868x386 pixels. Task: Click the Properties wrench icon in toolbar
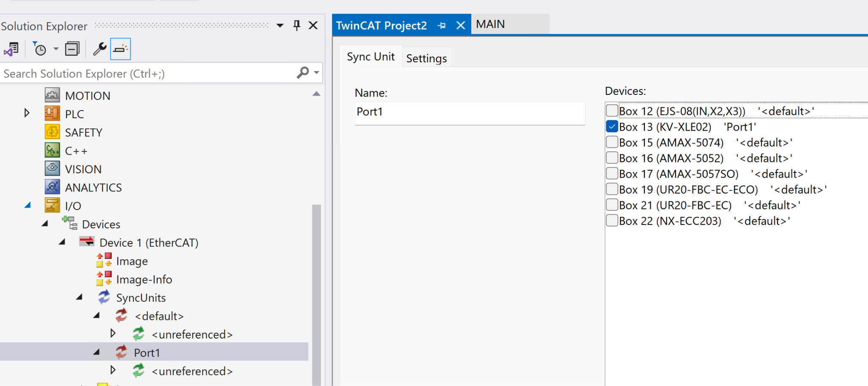pos(100,49)
